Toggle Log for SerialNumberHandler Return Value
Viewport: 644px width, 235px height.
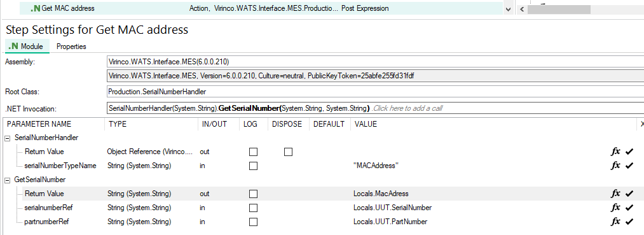point(254,152)
